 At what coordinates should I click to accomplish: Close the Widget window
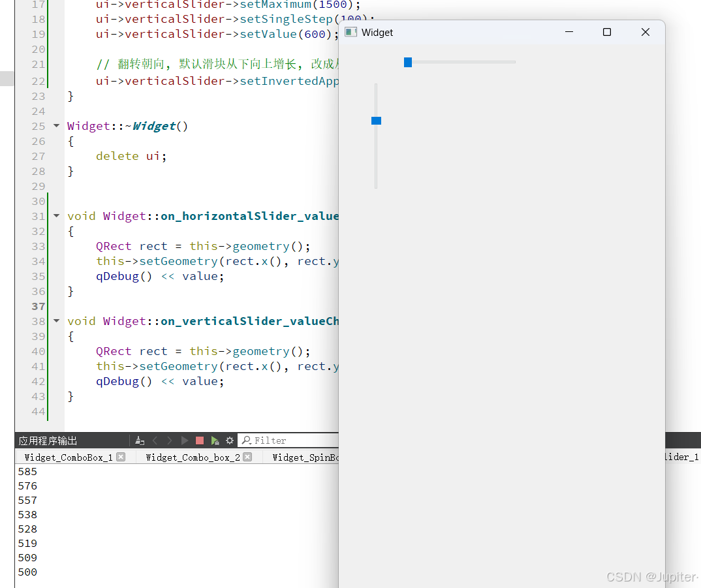click(x=645, y=32)
